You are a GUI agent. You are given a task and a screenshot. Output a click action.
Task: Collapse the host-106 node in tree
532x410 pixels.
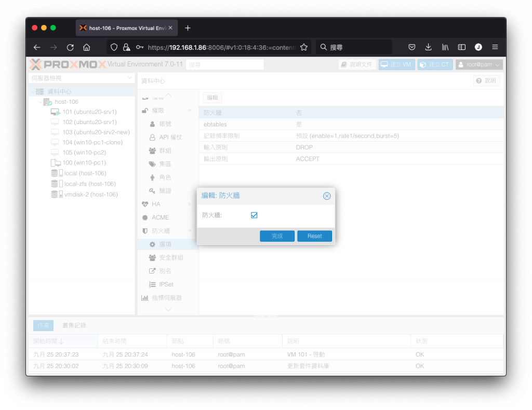(x=41, y=102)
